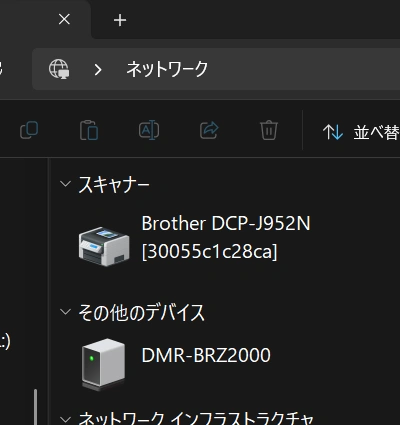Click the Paste clipboard icon

[x=89, y=130]
